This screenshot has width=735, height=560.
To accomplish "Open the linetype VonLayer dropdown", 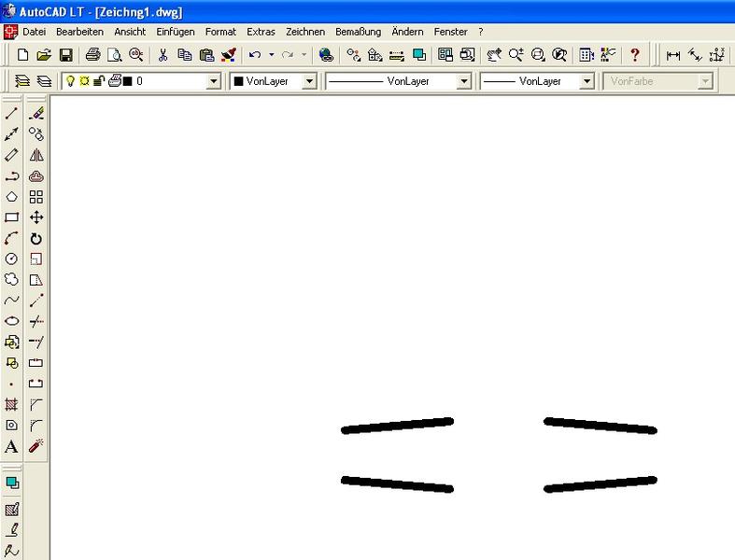I will (x=463, y=81).
